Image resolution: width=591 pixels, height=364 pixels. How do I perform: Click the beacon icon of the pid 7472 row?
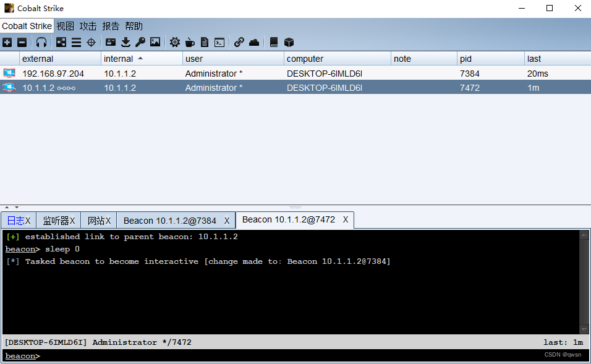tap(9, 87)
